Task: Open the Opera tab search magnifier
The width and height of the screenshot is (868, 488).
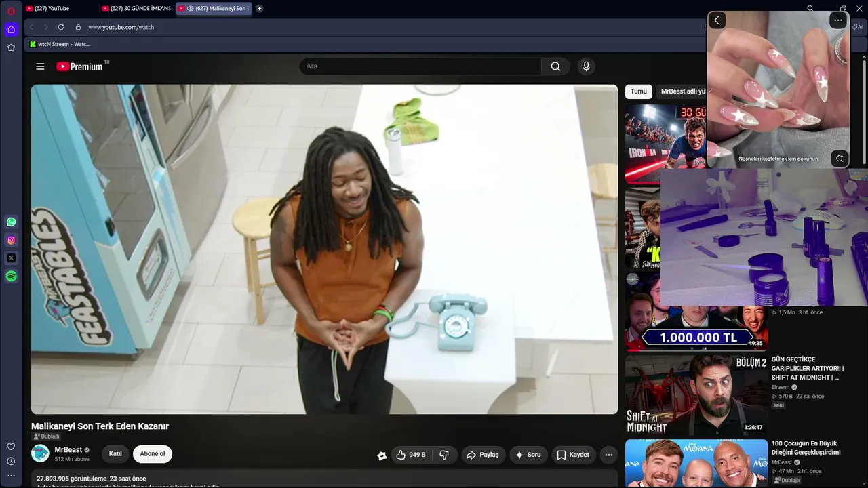Action: pos(810,9)
